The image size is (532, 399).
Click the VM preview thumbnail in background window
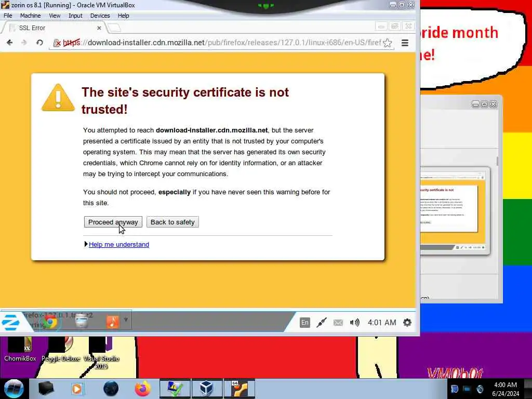[455, 210]
